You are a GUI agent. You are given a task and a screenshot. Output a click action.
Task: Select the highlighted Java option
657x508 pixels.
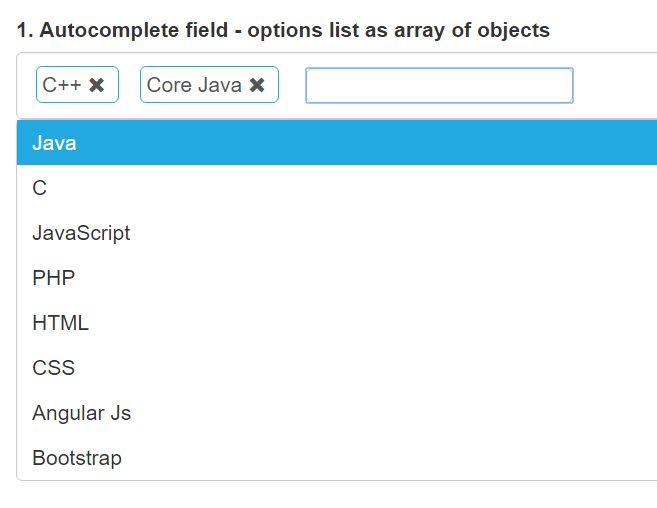coord(54,143)
